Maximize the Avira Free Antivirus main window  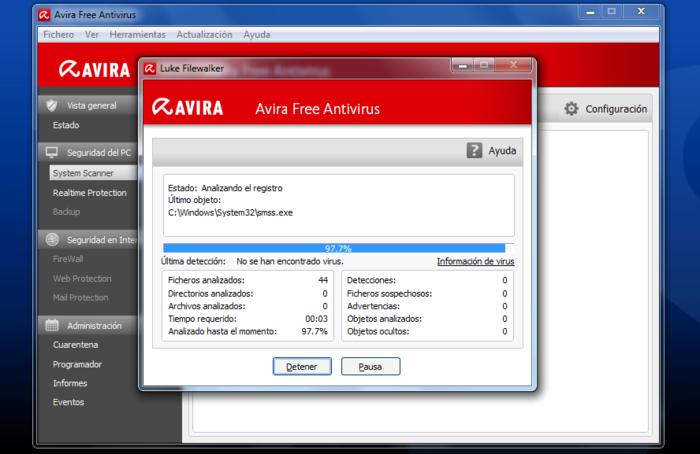point(612,12)
